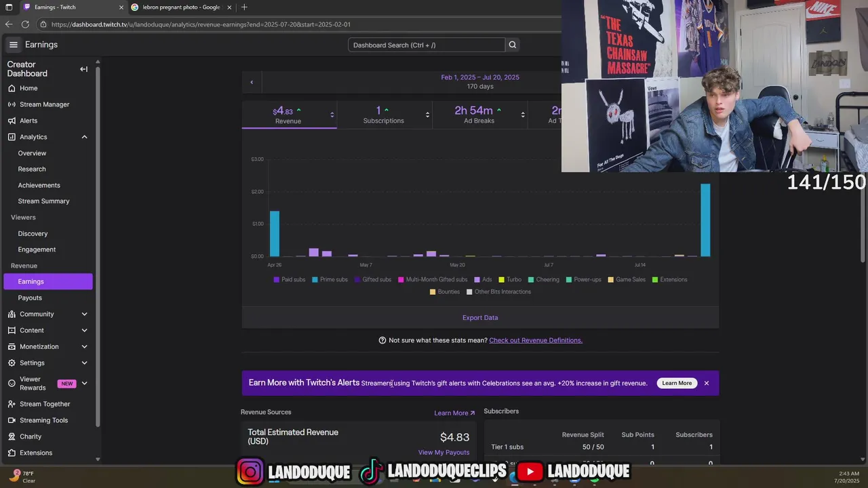Open Research under Analytics

pyautogui.click(x=32, y=169)
